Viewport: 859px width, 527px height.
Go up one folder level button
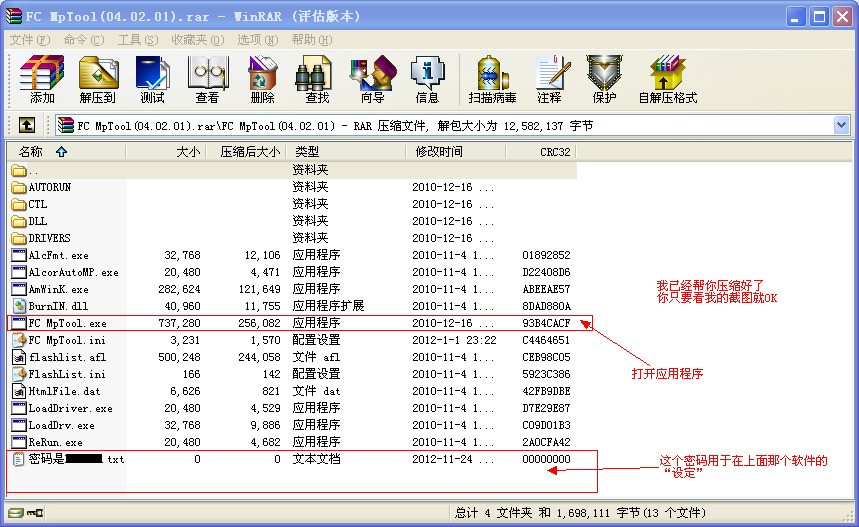click(x=27, y=125)
